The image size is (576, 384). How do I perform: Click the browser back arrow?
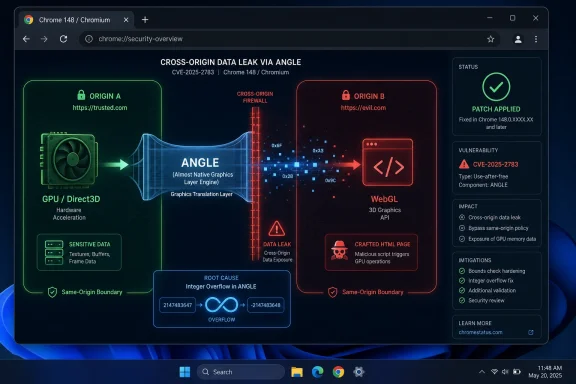(26, 39)
